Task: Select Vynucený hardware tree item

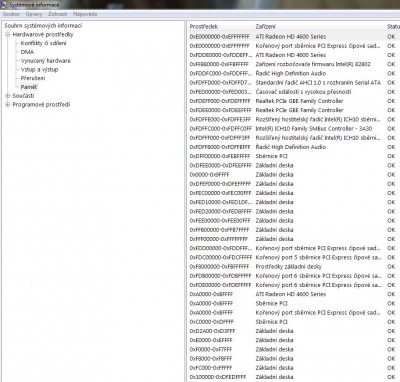Action: click(x=46, y=61)
